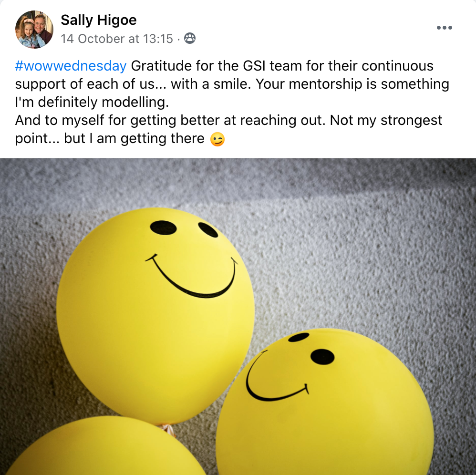Click the words "but I am getting there"
This screenshot has width=476, height=475.
(x=134, y=139)
